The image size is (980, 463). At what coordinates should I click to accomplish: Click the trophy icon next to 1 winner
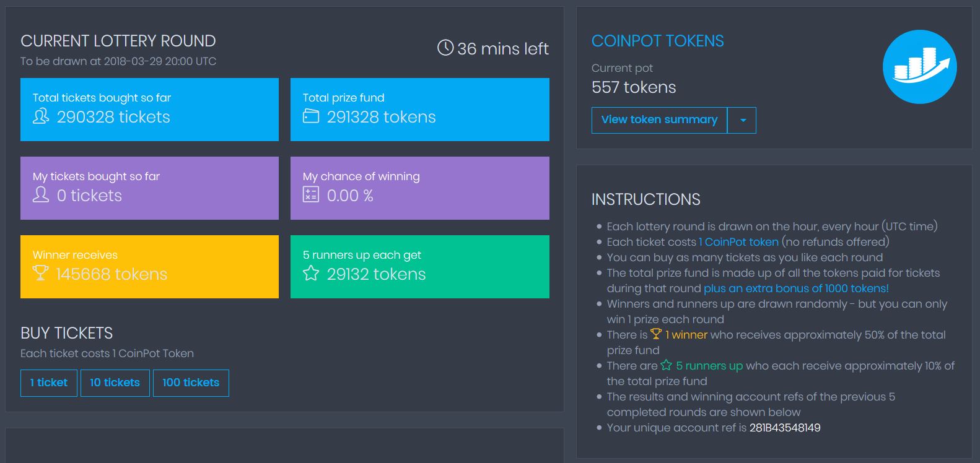(x=656, y=334)
